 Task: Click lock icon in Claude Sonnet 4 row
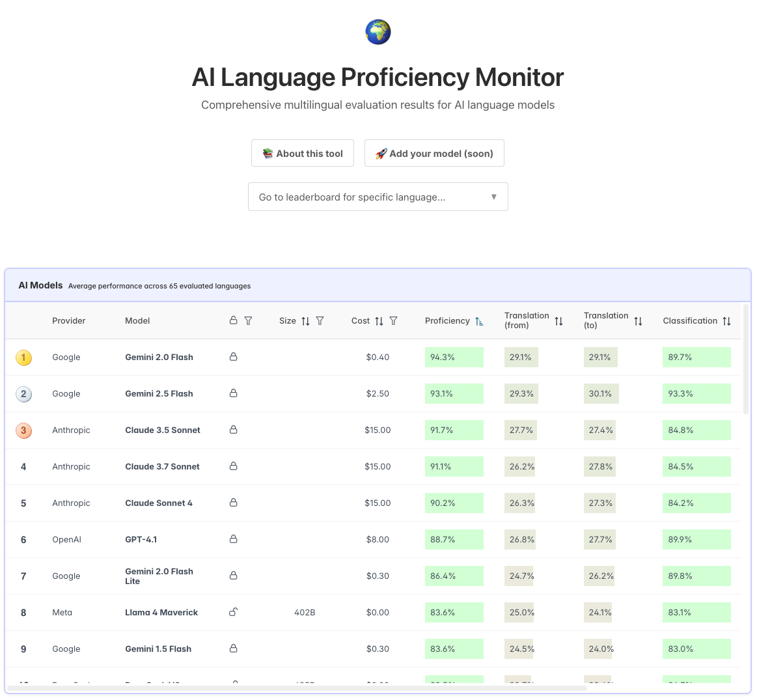coord(233,503)
